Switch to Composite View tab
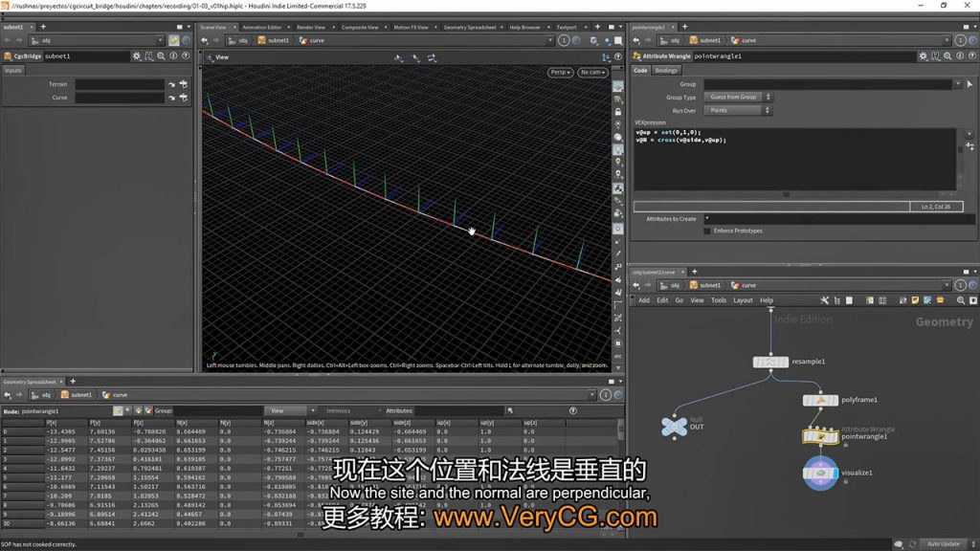 click(360, 28)
